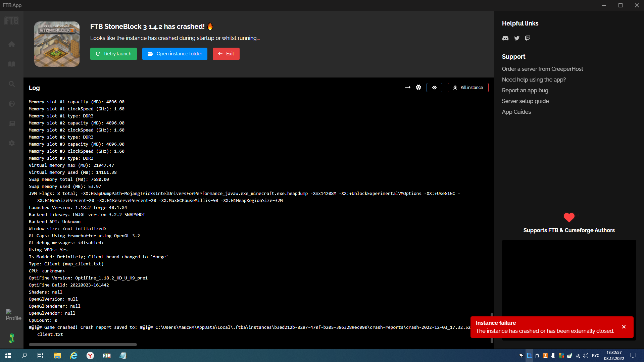Screen dimensions: 644x362
Task: Open the Discord helpful link
Action: (505, 38)
